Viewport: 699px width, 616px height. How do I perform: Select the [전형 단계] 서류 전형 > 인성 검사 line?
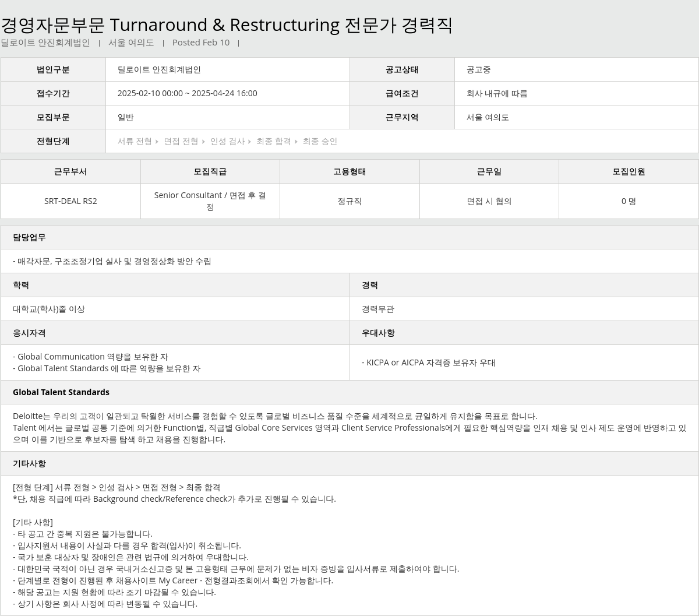tap(116, 487)
